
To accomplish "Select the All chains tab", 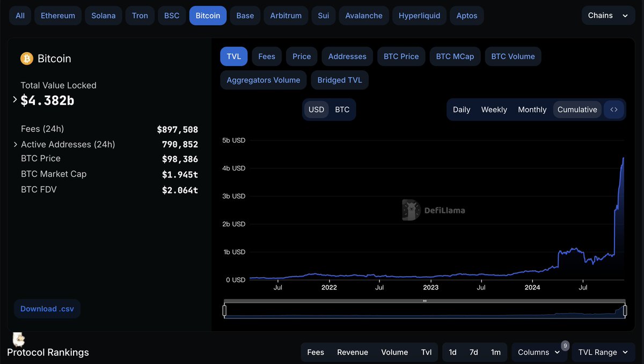I will [20, 16].
